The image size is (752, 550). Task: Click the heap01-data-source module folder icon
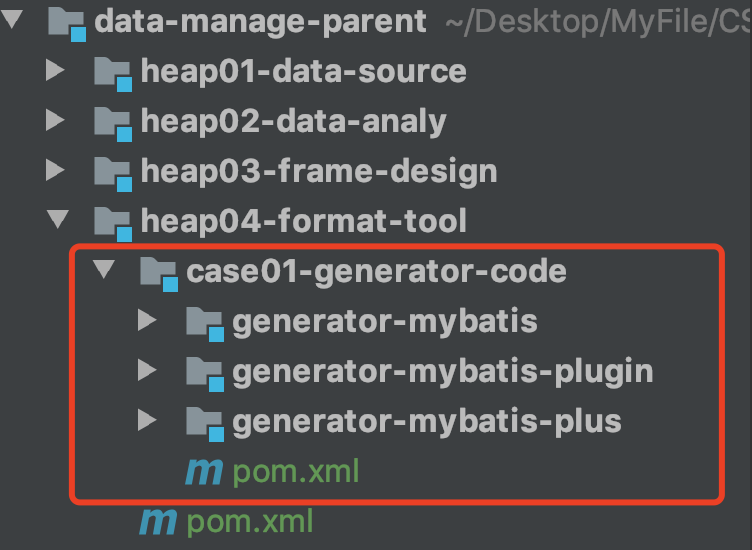click(112, 72)
